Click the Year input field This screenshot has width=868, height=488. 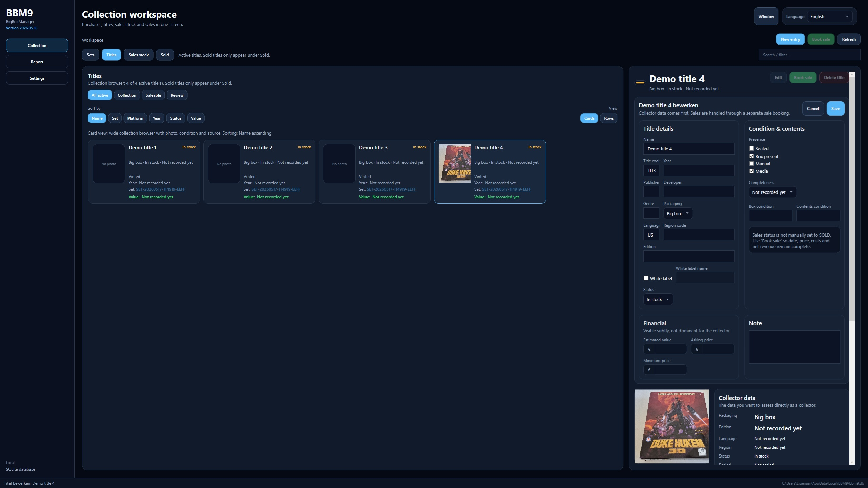tap(699, 170)
